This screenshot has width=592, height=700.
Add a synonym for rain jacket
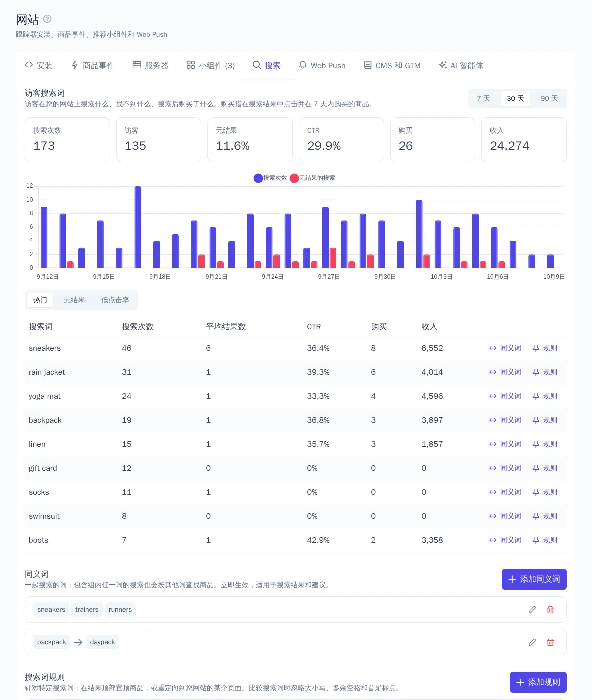(x=505, y=372)
